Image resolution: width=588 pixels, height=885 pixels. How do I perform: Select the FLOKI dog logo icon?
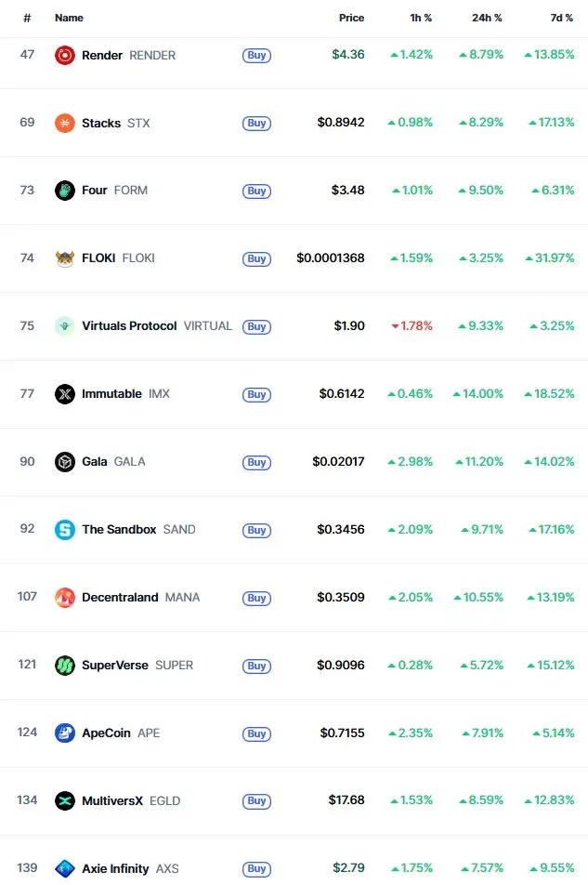(65, 258)
